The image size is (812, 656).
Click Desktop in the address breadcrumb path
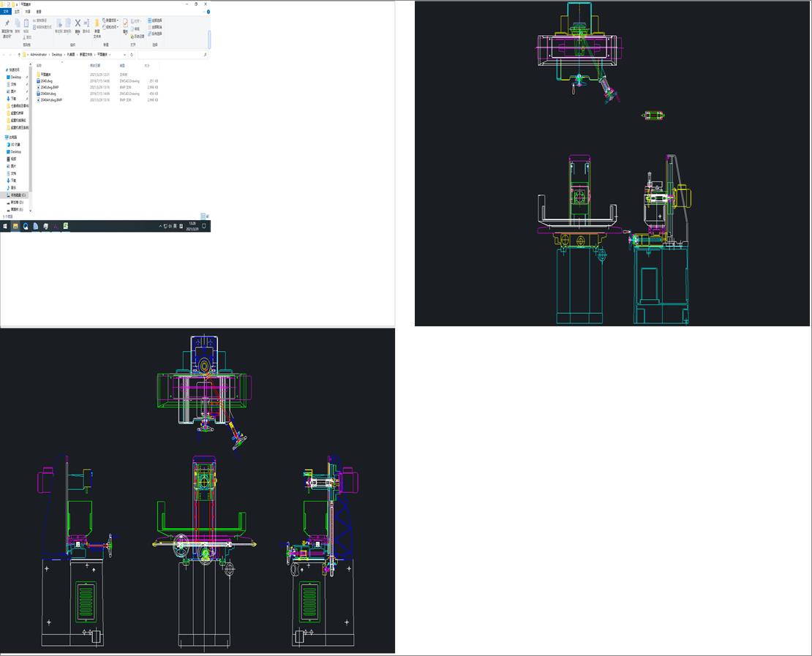point(56,55)
